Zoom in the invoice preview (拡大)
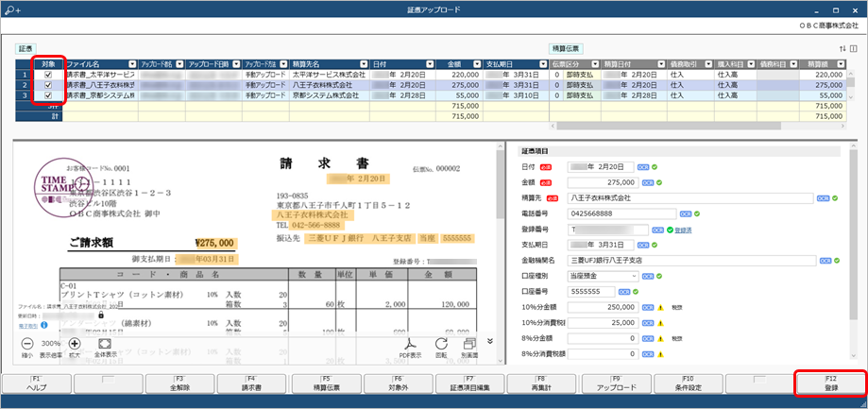 coord(75,344)
